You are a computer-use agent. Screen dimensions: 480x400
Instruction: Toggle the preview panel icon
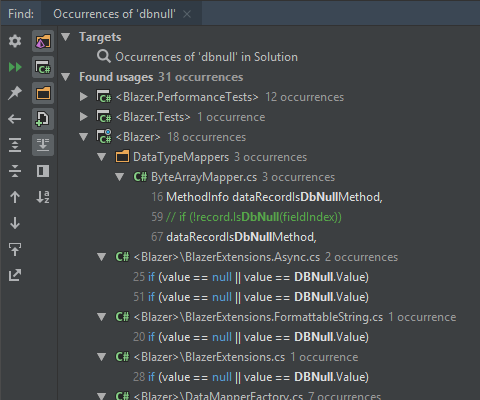click(x=43, y=171)
